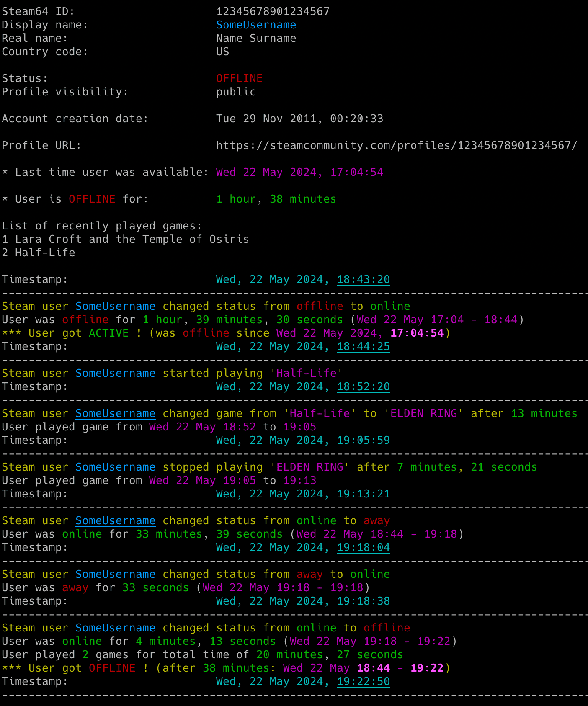Click the green '13 minutes' duration
This screenshot has height=706, width=588.
click(x=544, y=414)
